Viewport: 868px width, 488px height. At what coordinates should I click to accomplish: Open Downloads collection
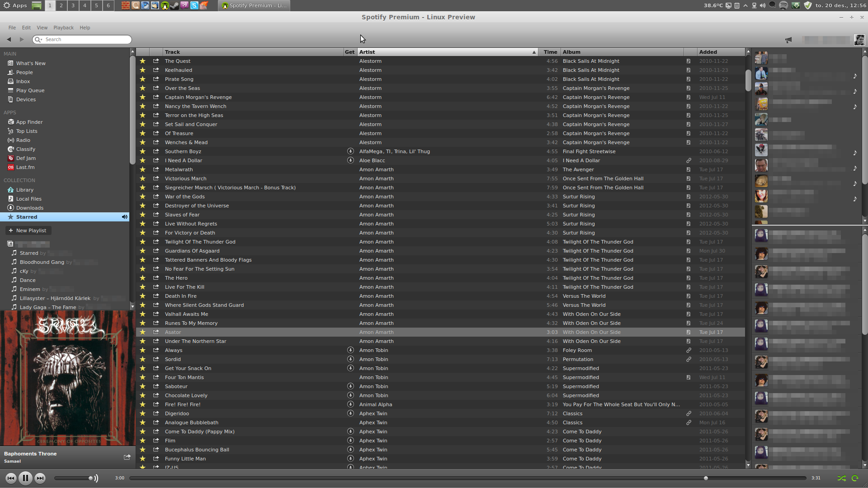click(30, 208)
